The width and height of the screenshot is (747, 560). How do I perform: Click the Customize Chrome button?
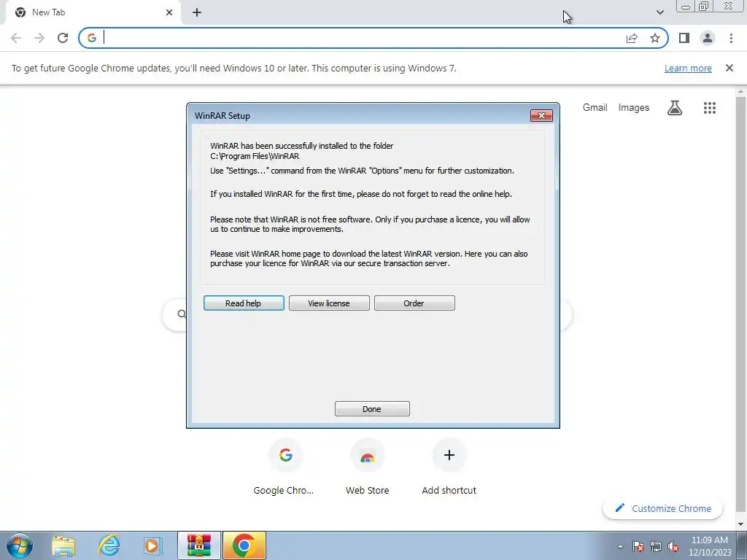662,508
